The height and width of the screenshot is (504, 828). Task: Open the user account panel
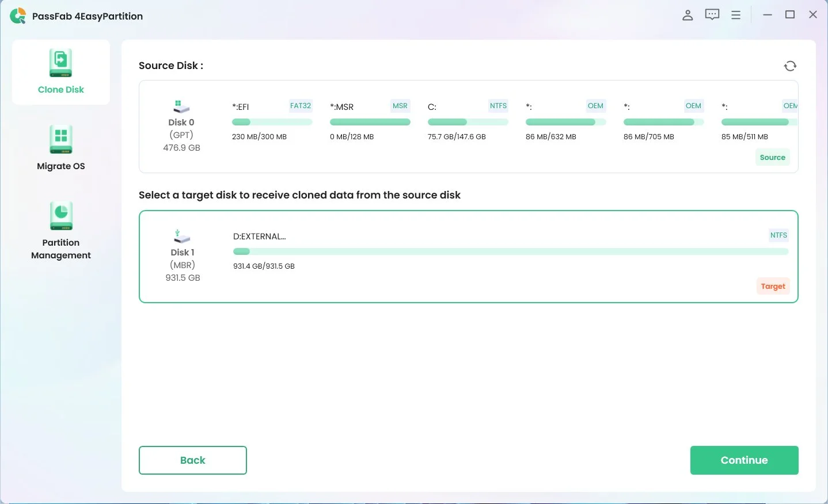point(688,14)
